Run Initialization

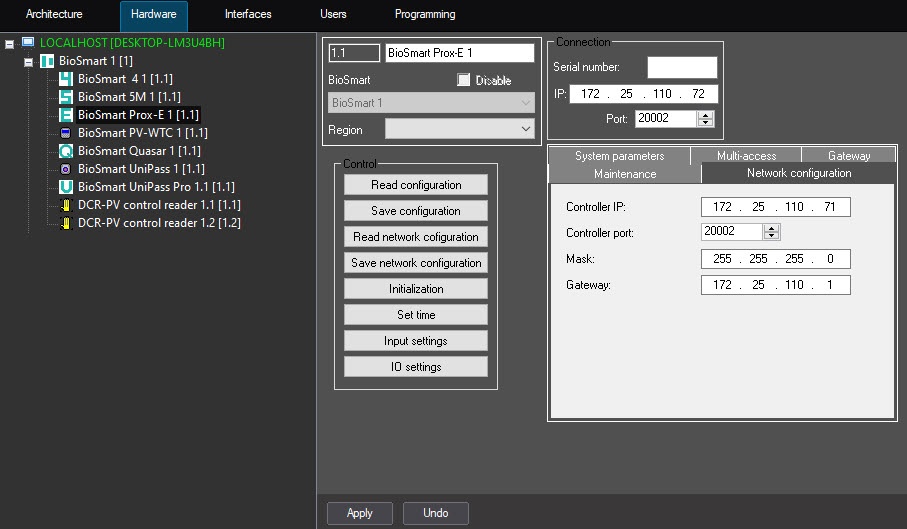(x=416, y=289)
